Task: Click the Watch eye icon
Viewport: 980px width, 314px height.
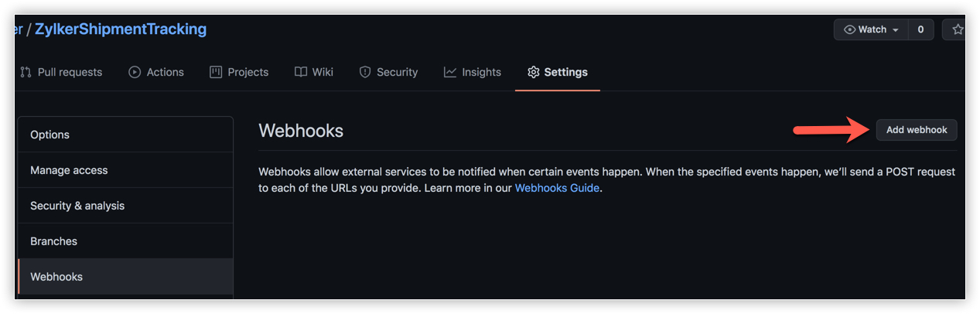Action: [850, 29]
